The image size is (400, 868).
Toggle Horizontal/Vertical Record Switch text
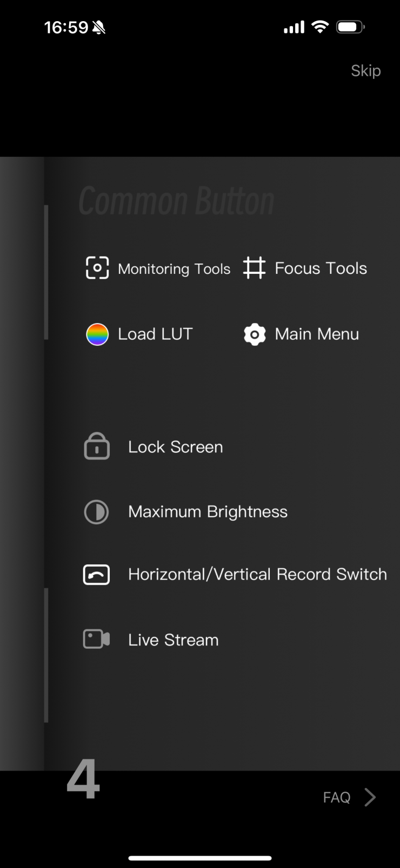pyautogui.click(x=257, y=574)
